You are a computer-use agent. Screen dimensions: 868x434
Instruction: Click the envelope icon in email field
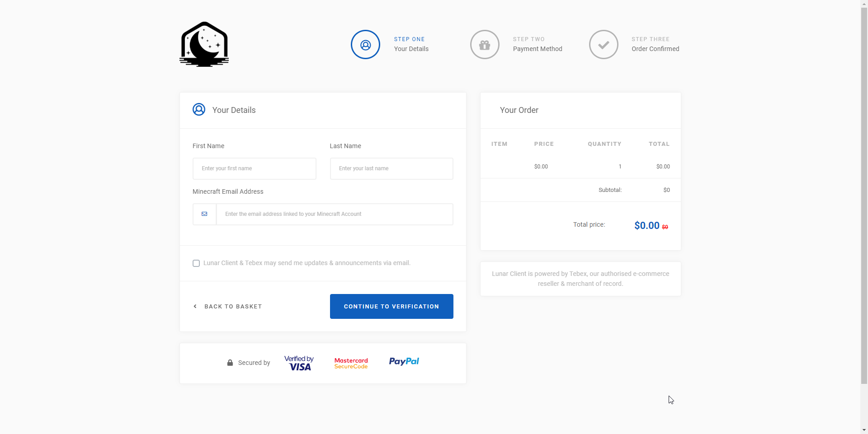204,214
